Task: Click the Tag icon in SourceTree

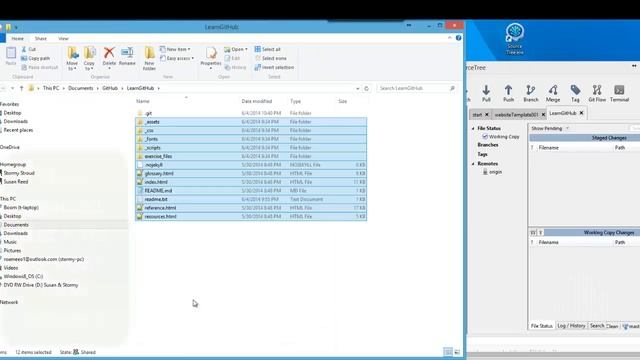Action: [575, 93]
